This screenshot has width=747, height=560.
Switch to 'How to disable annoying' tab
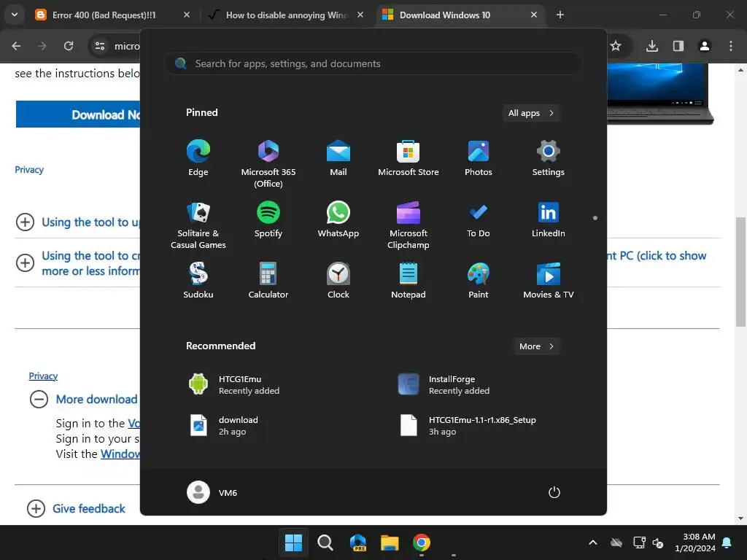point(286,15)
